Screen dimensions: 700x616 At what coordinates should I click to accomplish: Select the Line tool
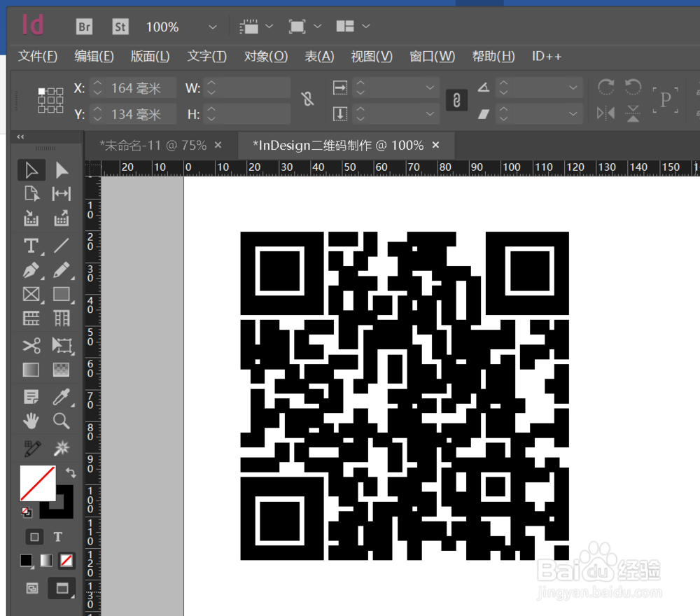click(x=62, y=246)
